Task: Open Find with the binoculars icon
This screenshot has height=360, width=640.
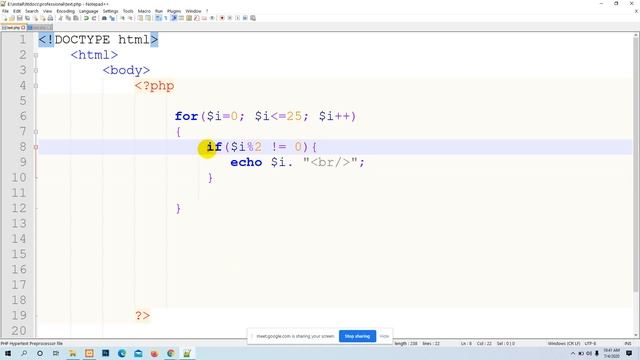Action: click(104, 18)
